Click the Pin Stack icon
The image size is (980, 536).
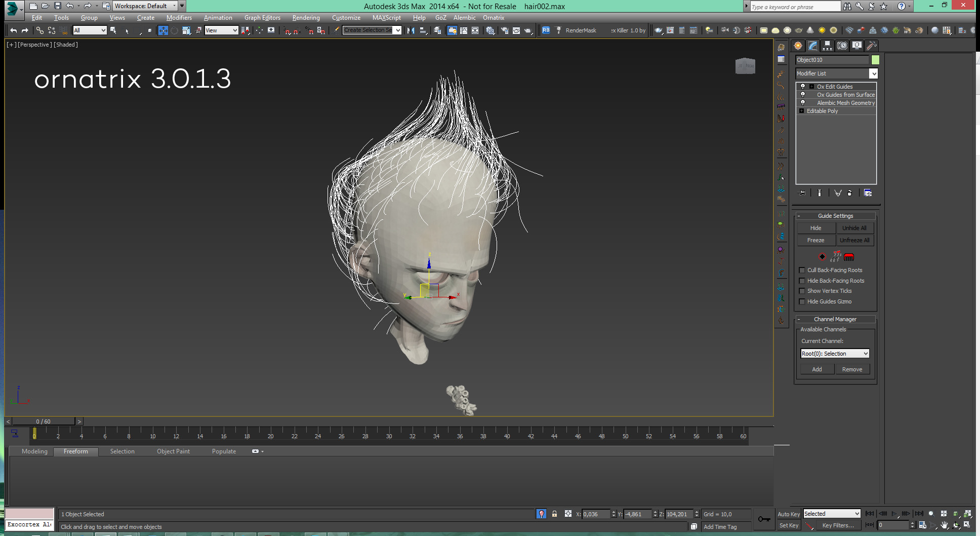click(802, 193)
